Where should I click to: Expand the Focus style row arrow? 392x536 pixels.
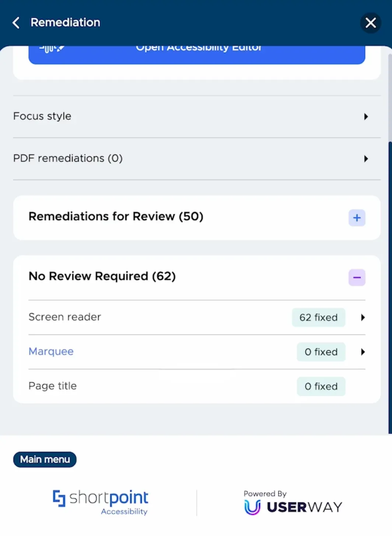[366, 117]
